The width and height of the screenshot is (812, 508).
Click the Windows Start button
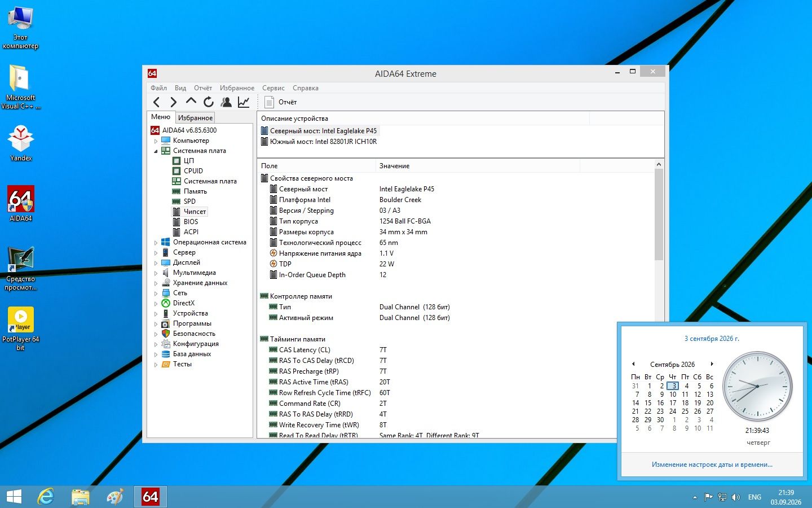[14, 497]
